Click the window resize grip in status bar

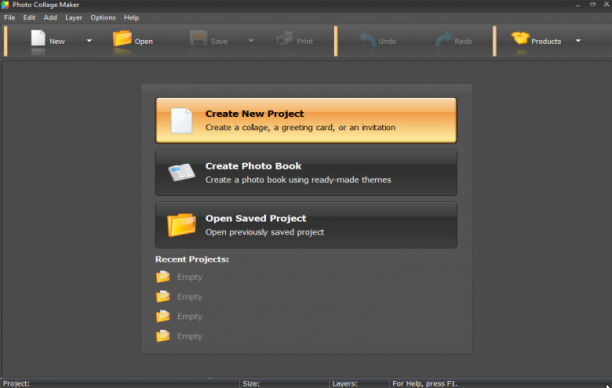click(608, 385)
